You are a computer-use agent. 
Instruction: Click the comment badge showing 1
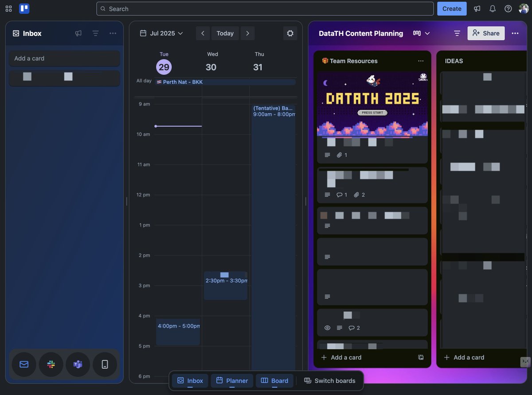point(342,195)
